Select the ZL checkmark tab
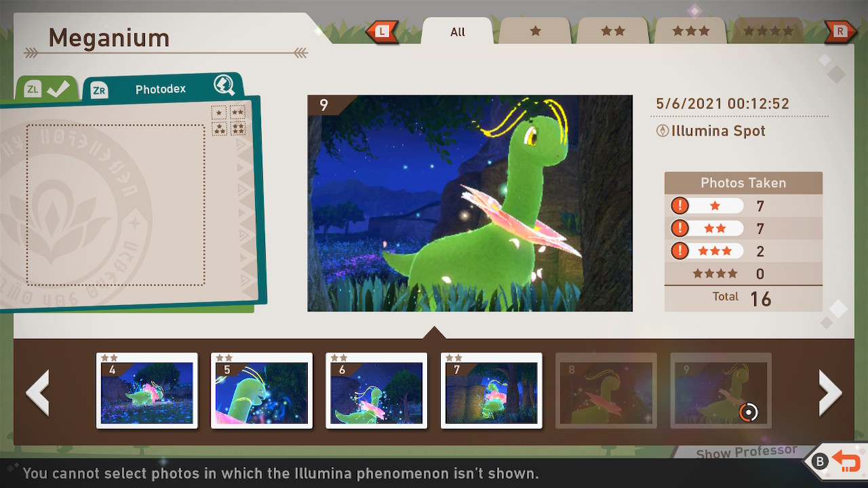This screenshot has width=868, height=488. (47, 89)
